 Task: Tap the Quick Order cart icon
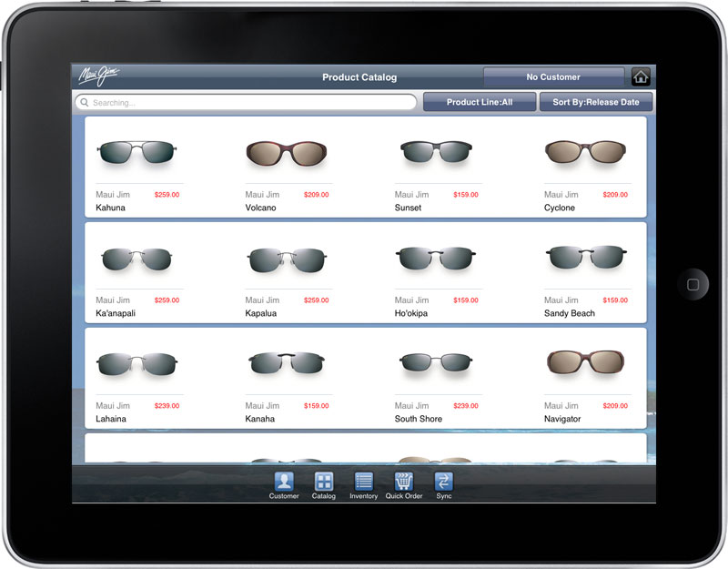coord(404,482)
